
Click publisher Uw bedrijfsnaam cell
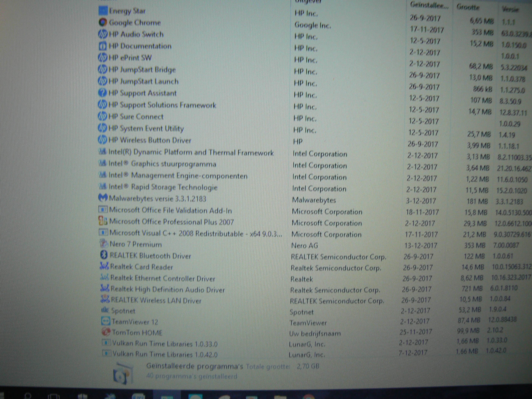click(x=315, y=334)
